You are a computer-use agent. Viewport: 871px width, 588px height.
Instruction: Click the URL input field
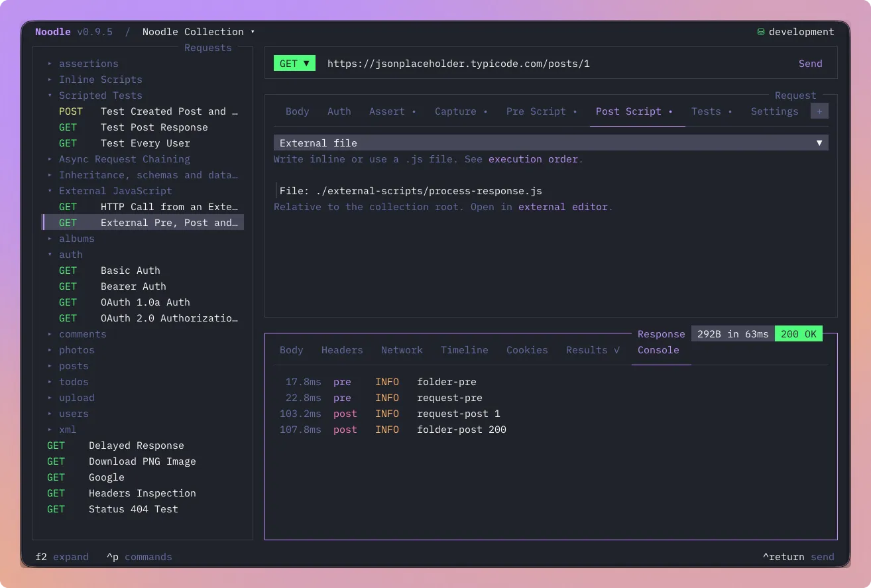pos(557,64)
